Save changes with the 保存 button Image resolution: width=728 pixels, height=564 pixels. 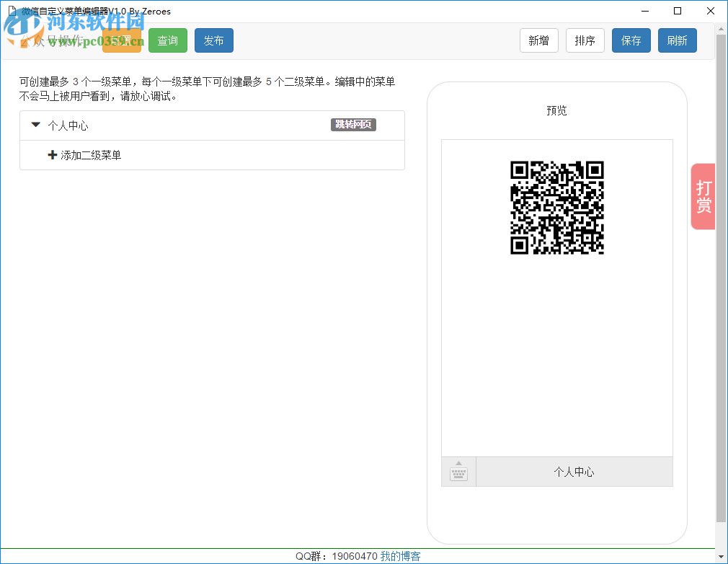pos(631,41)
